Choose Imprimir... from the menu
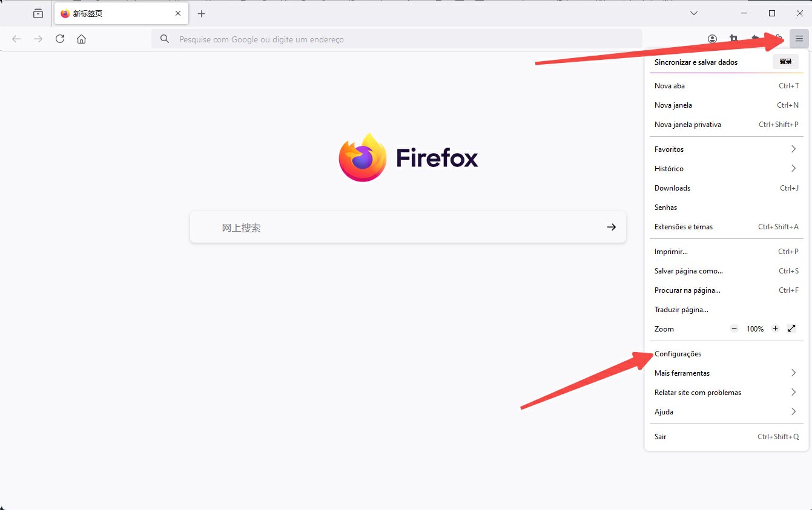Screen dimensions: 812x510 pos(726,251)
